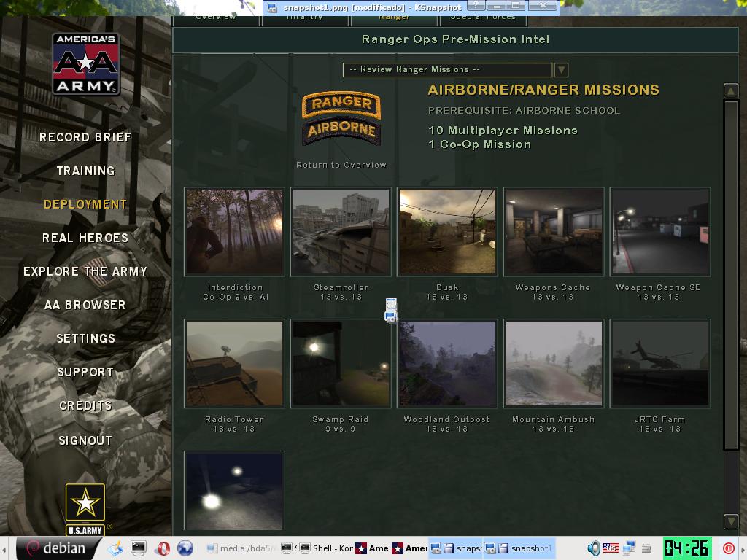This screenshot has height=560, width=747.
Task: Launch the terminal icon in the panel
Action: point(139,548)
